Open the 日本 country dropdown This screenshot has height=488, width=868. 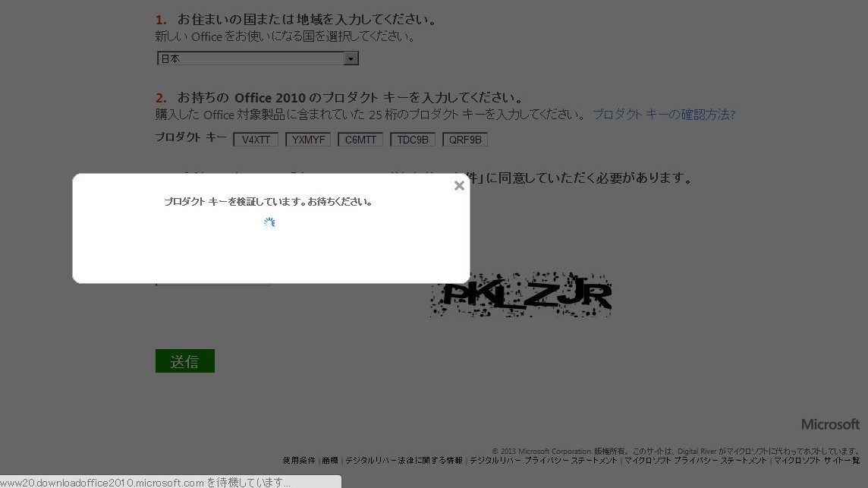click(x=250, y=58)
